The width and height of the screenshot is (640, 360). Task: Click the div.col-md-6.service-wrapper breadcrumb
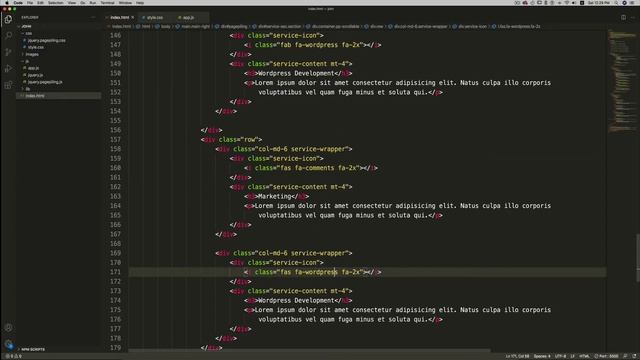click(420, 27)
